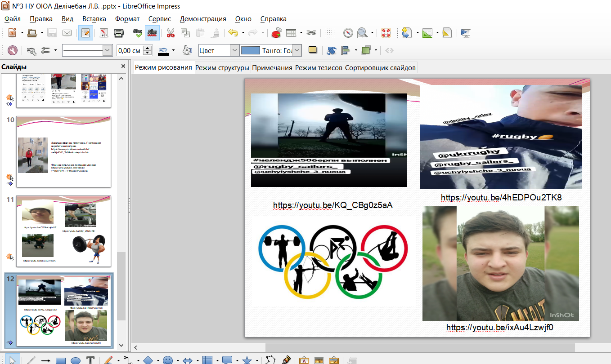This screenshot has height=364, width=611.
Task: Click the youtu.be/KQ_CBg0z5aA link text
Action: 332,205
